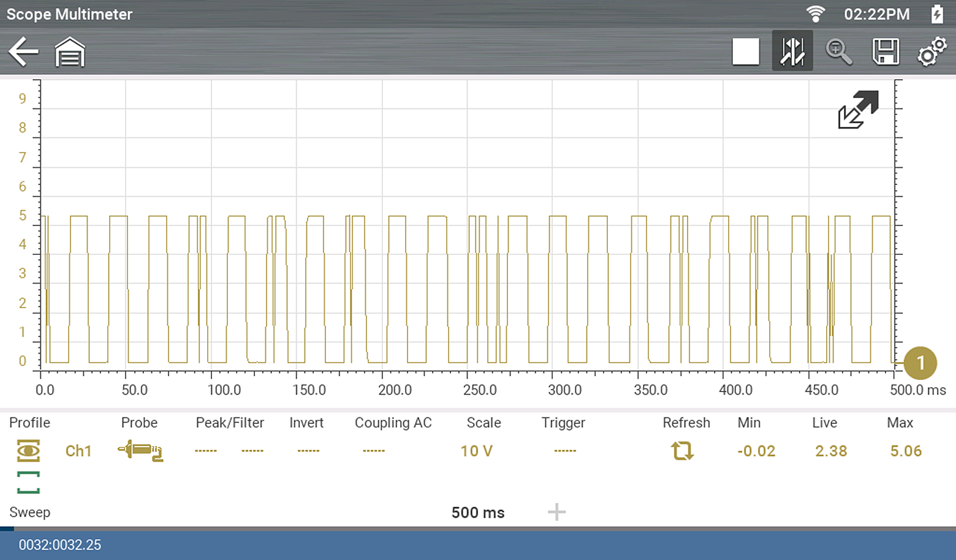Toggle Ch1 visibility eye icon
Image resolution: width=956 pixels, height=560 pixels.
pos(28,451)
